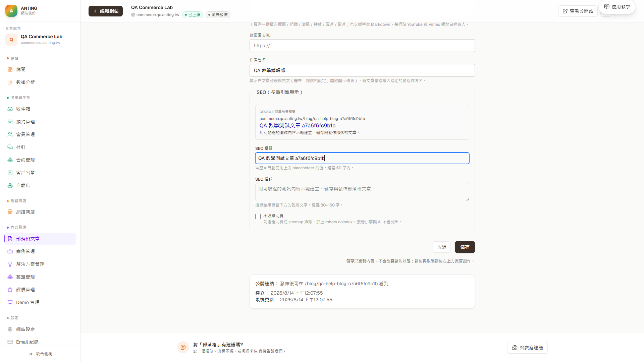Image resolution: width=644 pixels, height=362 pixels.
Task: Select 部落格文章 document icon
Action: click(x=10, y=239)
